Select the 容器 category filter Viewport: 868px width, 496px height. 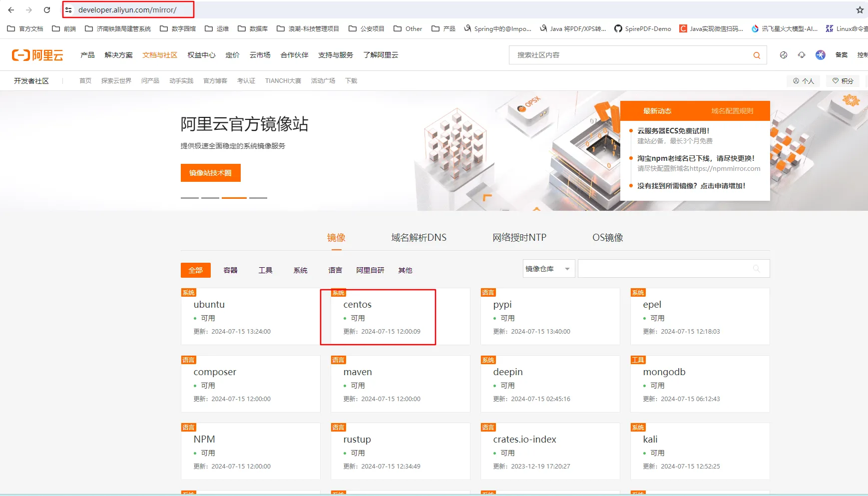point(230,270)
